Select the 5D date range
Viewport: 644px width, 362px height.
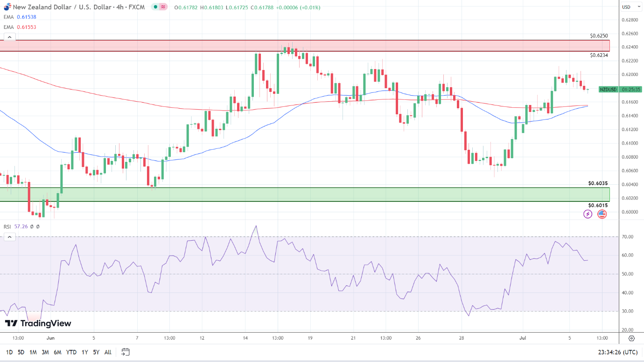(21, 352)
